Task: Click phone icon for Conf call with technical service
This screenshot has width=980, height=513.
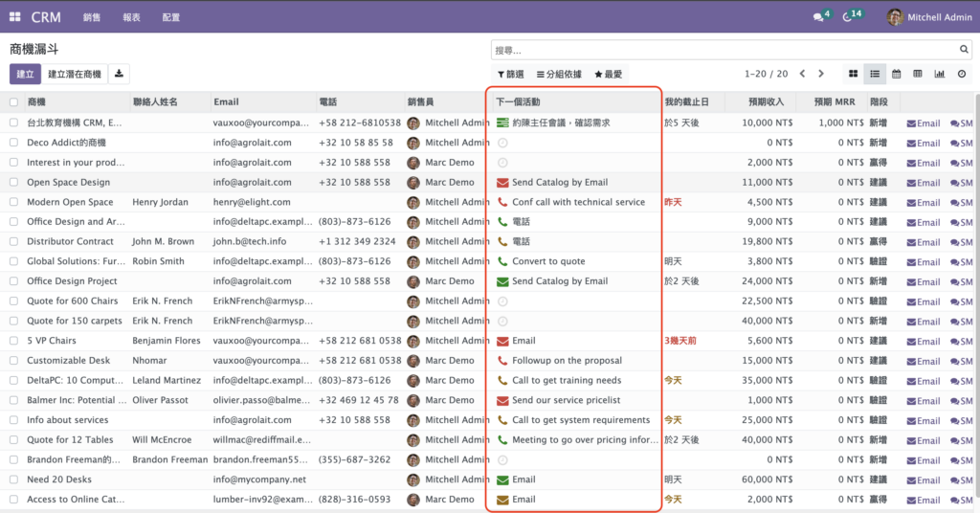Action: [x=502, y=203]
